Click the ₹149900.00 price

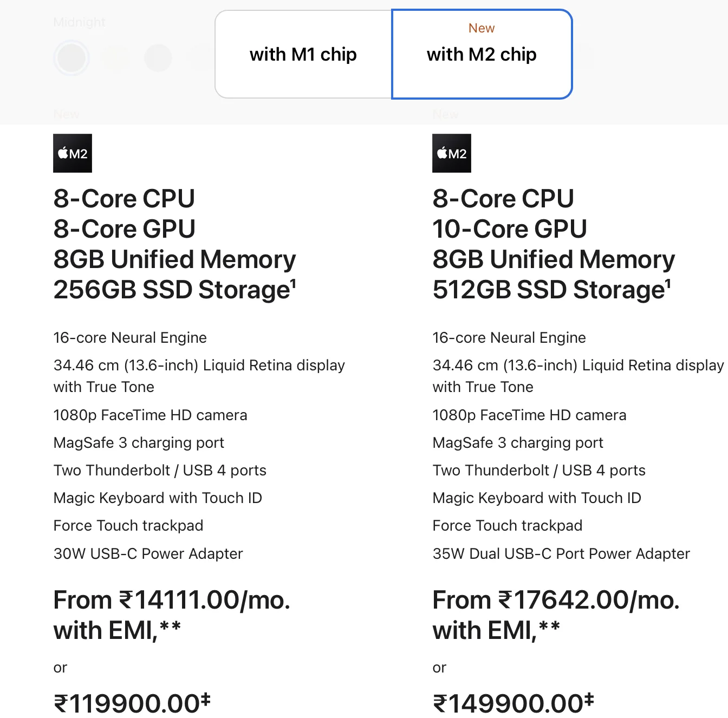tap(506, 704)
